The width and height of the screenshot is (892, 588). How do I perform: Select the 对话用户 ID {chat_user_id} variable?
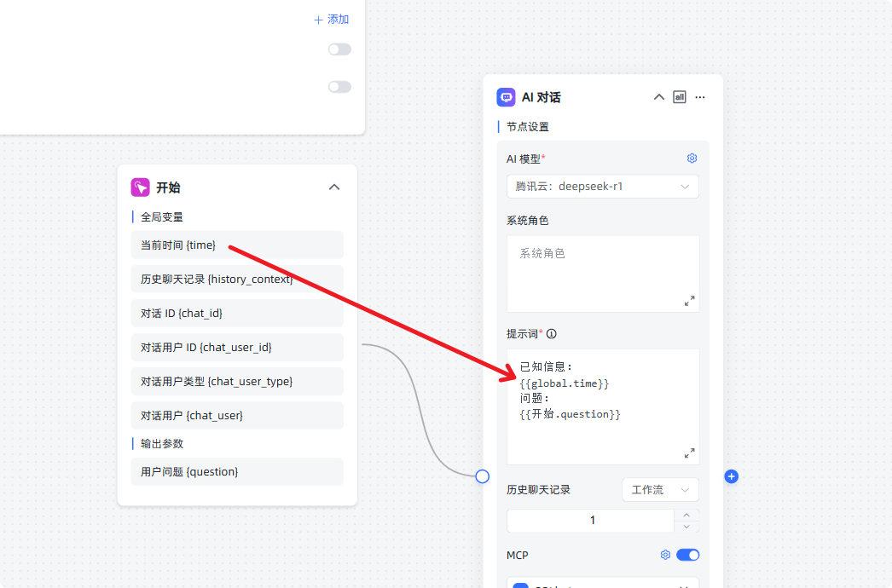point(237,348)
